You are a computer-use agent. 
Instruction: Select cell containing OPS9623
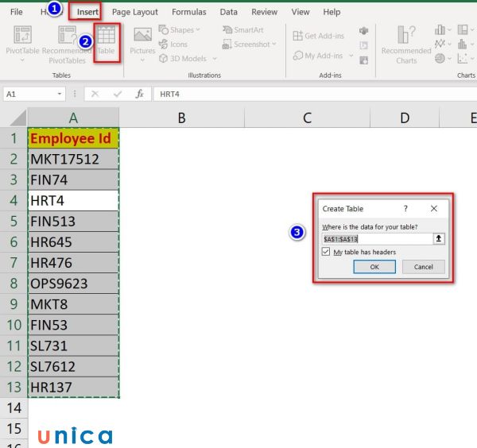tap(73, 283)
